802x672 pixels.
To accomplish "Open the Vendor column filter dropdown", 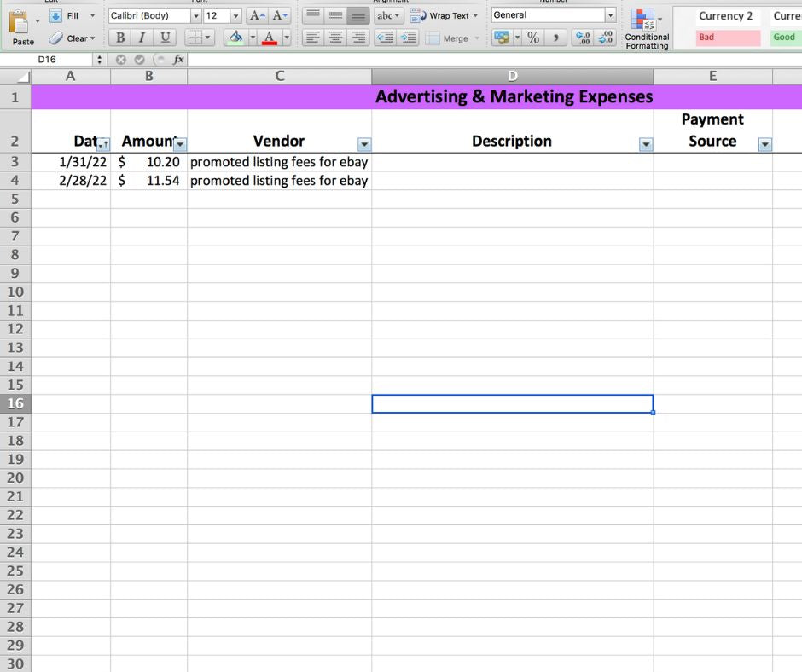I will (364, 145).
